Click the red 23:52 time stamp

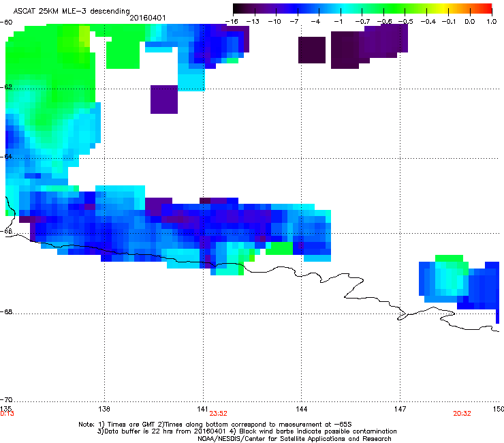(x=218, y=414)
